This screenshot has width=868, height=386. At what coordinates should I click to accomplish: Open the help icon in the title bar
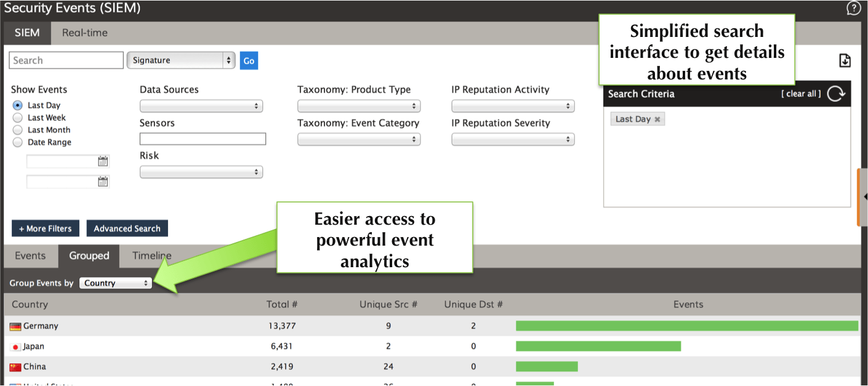click(853, 8)
